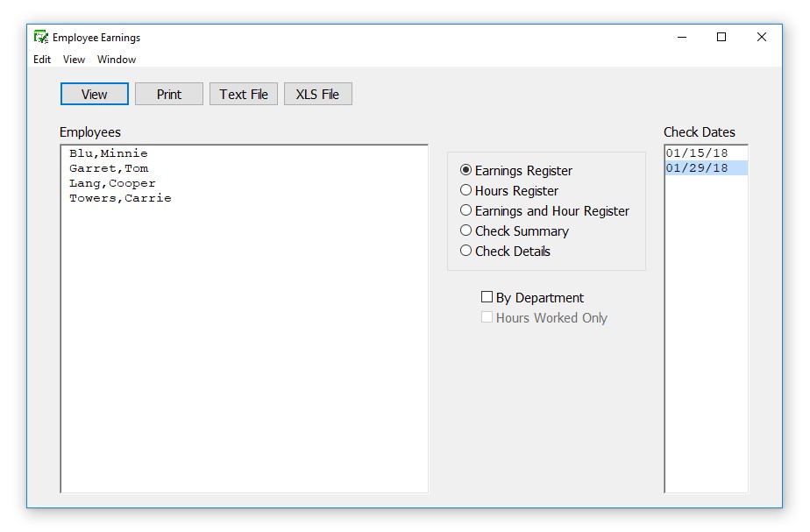Select employee Towers, Carrie
The image size is (810, 532).
(x=120, y=198)
